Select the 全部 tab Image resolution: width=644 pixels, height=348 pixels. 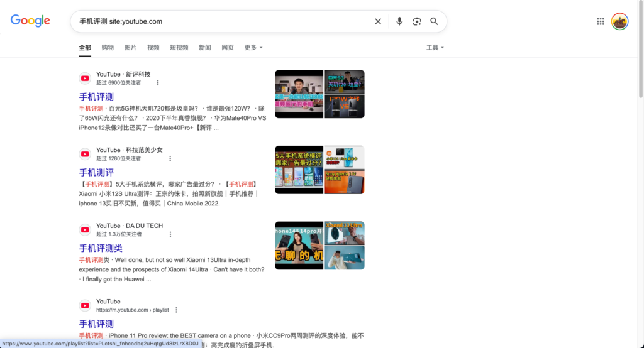click(x=85, y=48)
